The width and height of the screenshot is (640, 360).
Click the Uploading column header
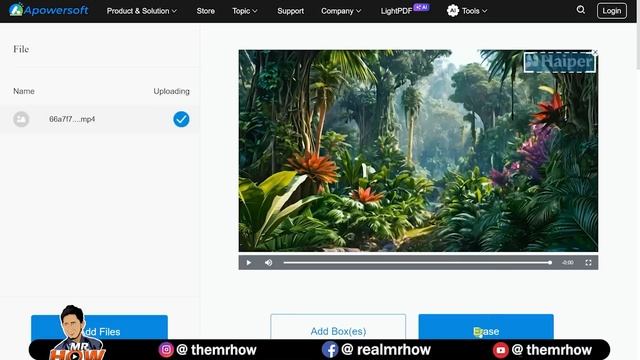click(x=171, y=91)
